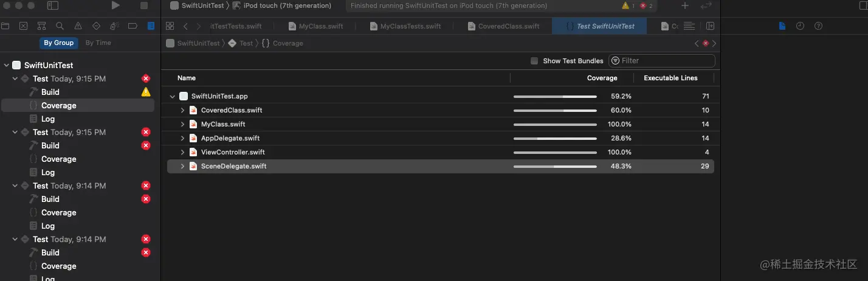
Task: Go back in editor history
Action: 185,26
